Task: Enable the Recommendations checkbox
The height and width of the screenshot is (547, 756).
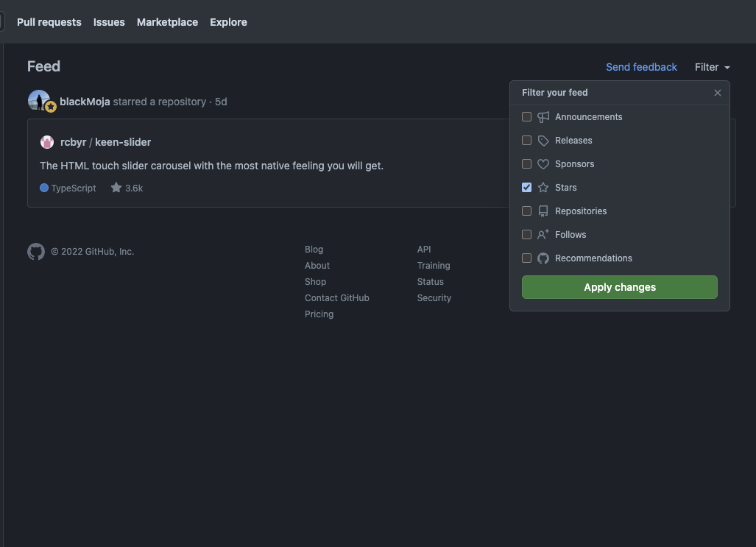Action: coord(526,258)
